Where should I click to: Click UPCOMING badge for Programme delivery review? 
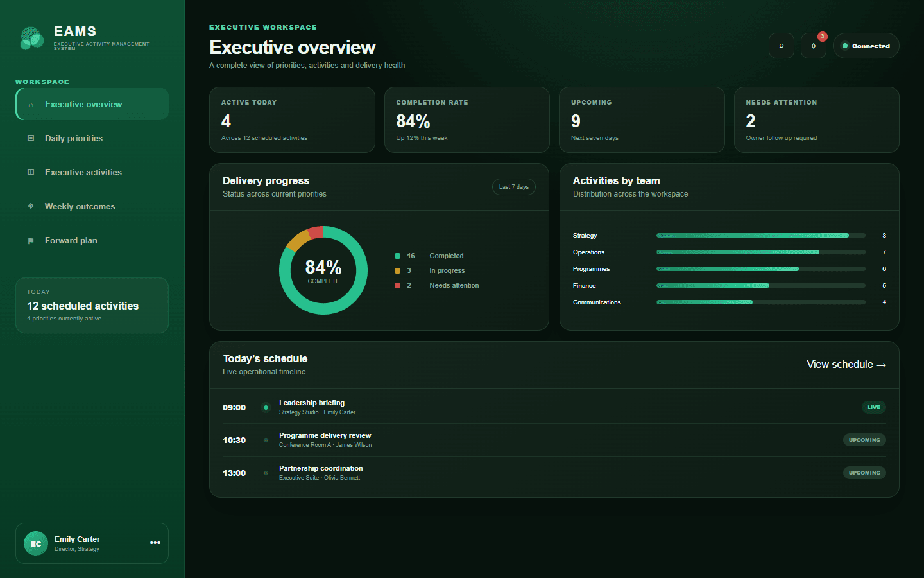864,440
